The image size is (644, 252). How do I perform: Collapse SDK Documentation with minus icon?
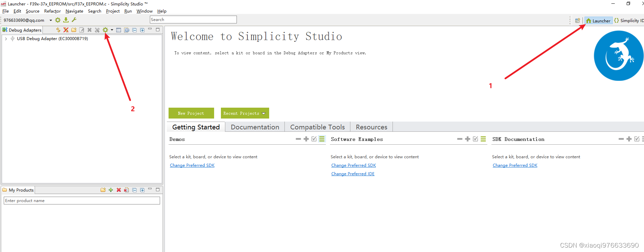pos(621,139)
